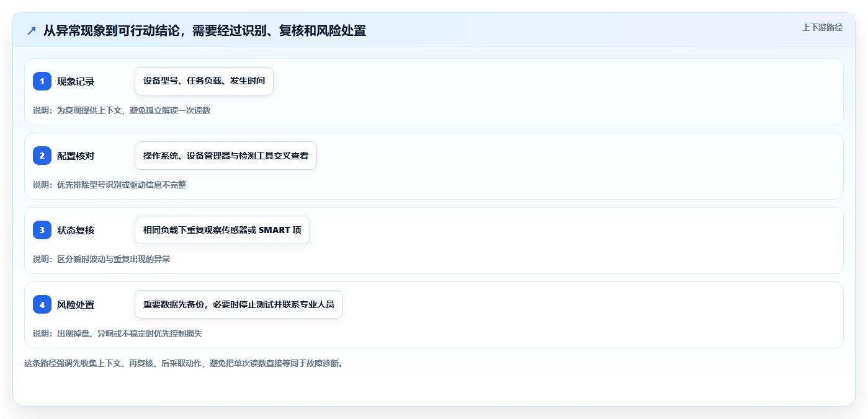The image size is (868, 419).
Task: Click the note 优先排除型号识别或驱动信息不完整
Action: point(110,185)
